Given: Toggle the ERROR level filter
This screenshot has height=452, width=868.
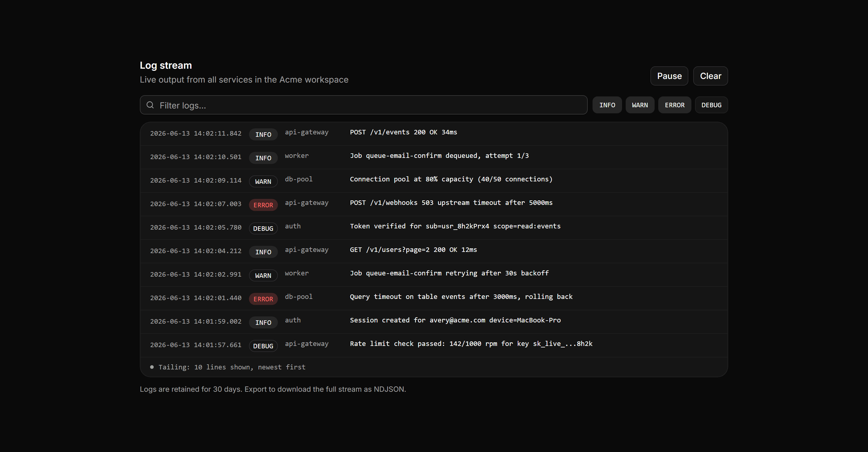Looking at the screenshot, I should [674, 105].
